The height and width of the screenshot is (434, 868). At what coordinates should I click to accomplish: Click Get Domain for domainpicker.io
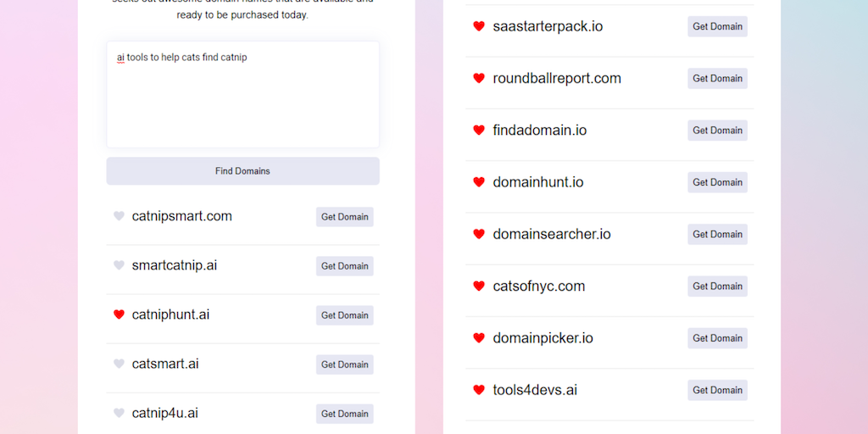point(717,338)
